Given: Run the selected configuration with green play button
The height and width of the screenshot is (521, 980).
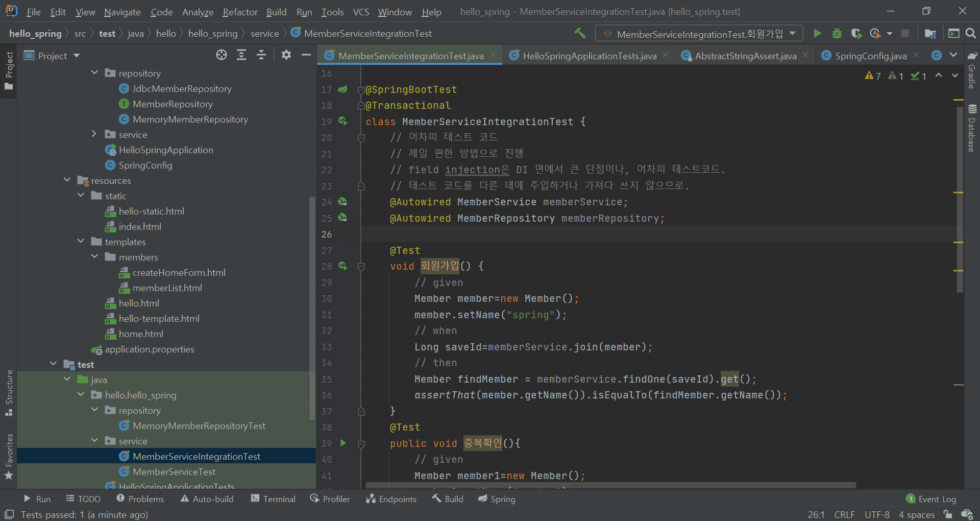Looking at the screenshot, I should point(817,33).
